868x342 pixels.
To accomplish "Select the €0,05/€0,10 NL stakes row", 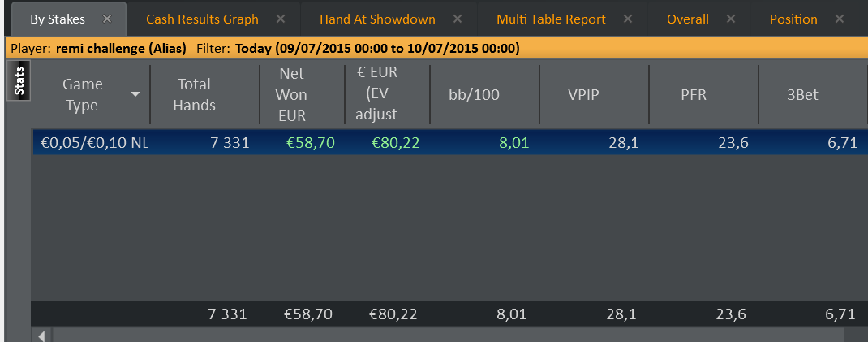I will pos(449,143).
